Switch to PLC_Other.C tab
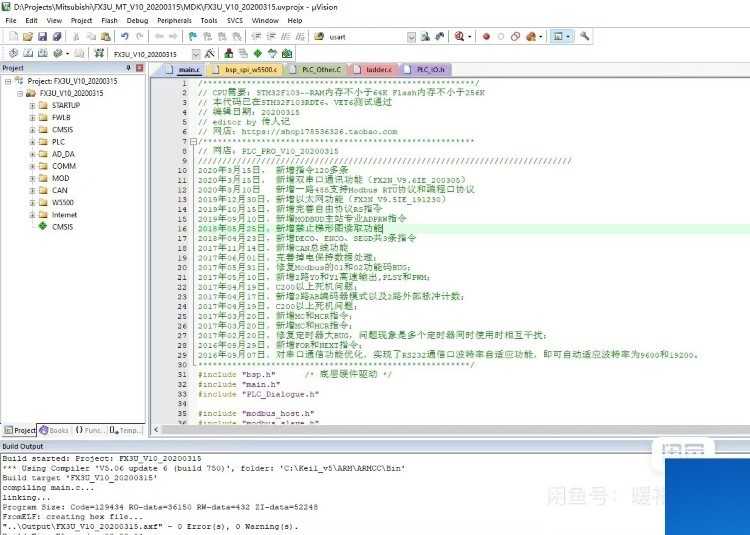Viewport: 750px width, 535px height. coord(316,70)
